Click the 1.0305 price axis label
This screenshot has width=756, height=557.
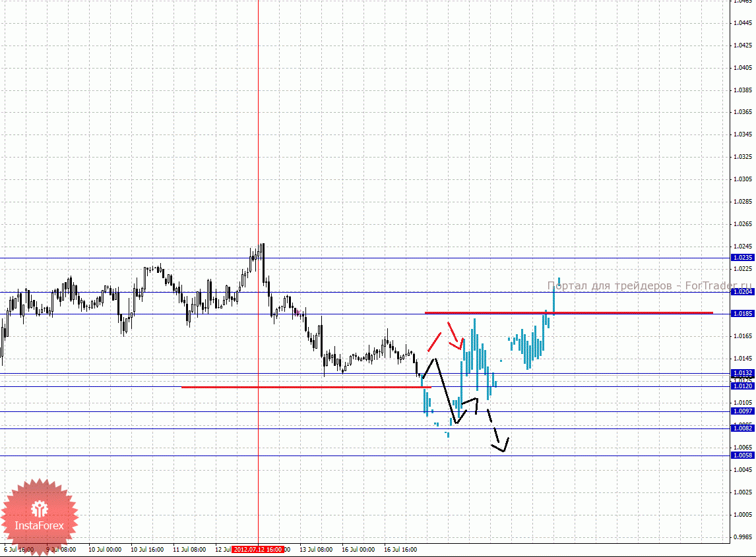point(743,179)
